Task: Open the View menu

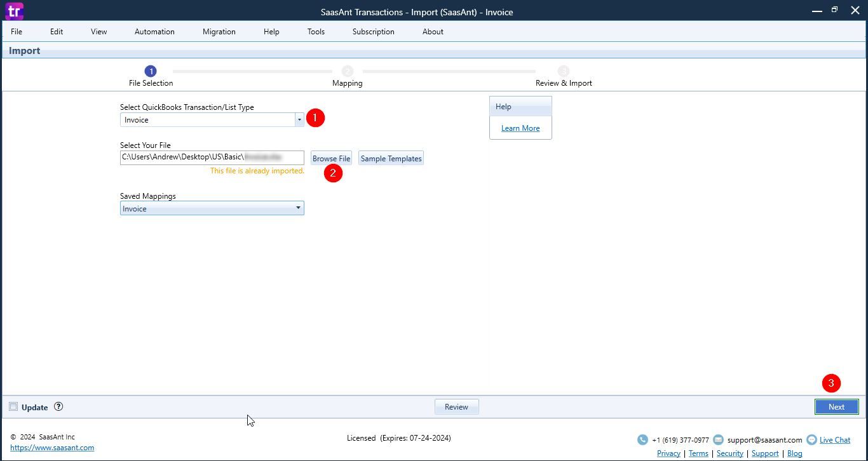Action: (x=98, y=31)
